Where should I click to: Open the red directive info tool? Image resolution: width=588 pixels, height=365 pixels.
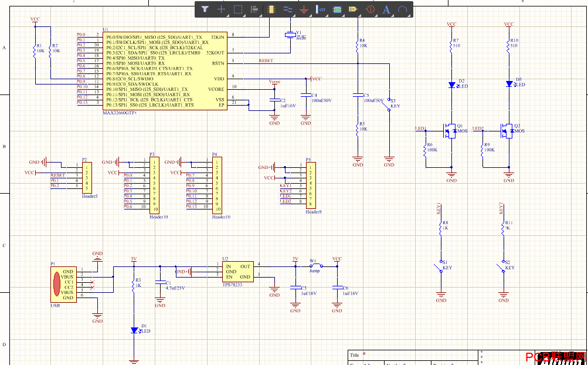tap(370, 9)
